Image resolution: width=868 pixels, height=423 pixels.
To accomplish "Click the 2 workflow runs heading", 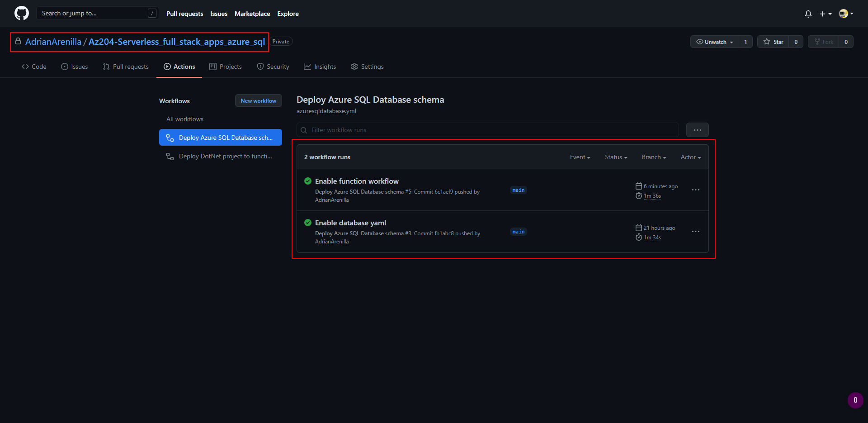I will pos(327,157).
